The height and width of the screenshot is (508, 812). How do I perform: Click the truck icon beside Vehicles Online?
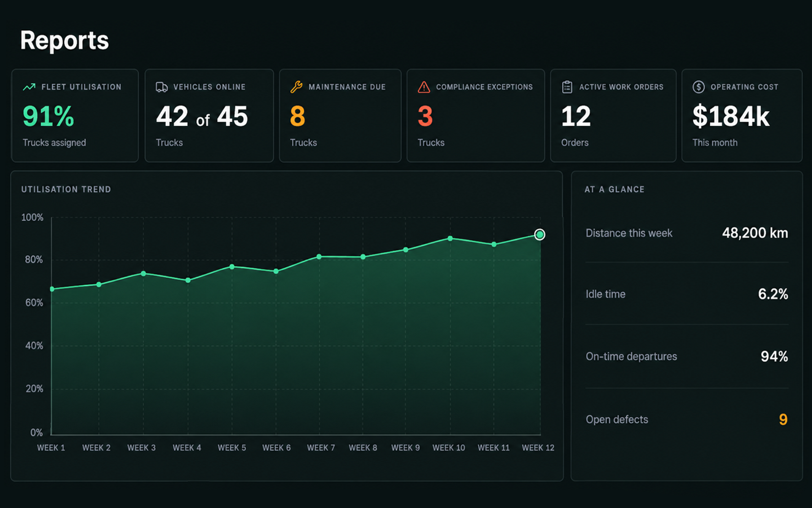(162, 87)
